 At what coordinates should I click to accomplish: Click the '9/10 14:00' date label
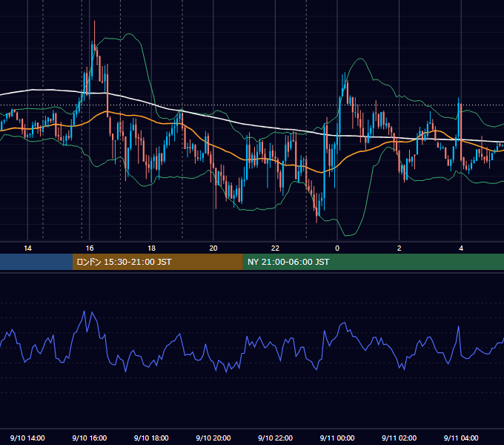[x=27, y=438]
